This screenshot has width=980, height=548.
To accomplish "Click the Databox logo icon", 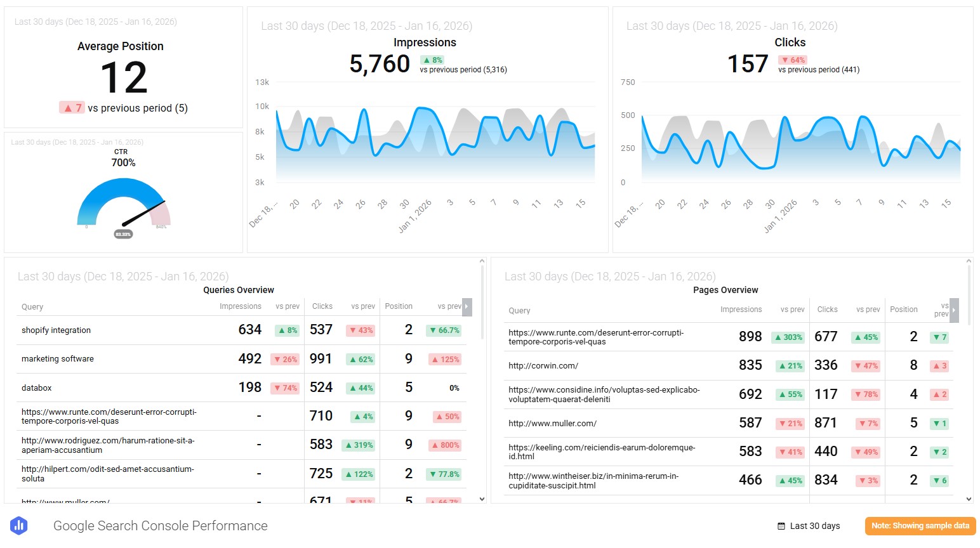I will [19, 525].
